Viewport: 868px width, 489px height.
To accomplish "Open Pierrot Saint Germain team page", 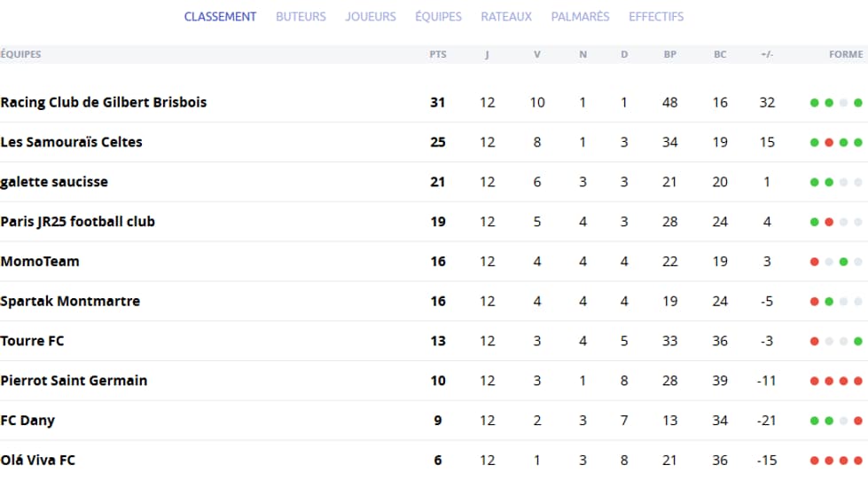I will coord(74,381).
